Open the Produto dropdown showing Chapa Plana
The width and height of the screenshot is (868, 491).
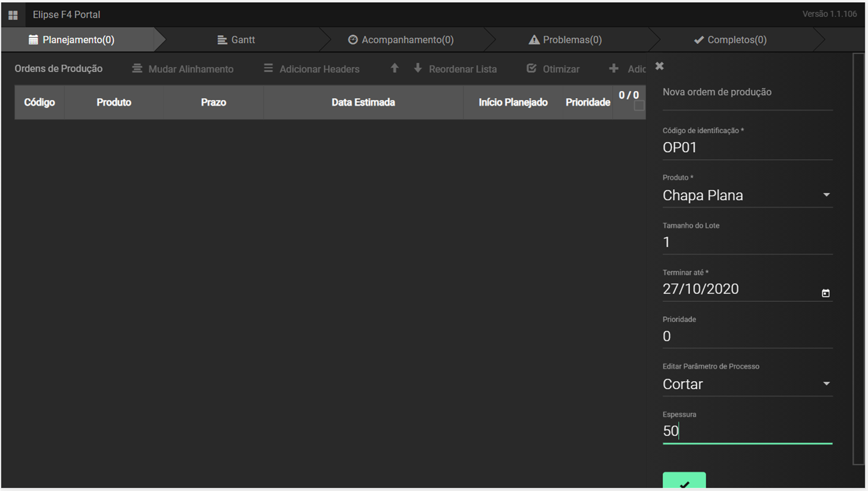pos(747,195)
